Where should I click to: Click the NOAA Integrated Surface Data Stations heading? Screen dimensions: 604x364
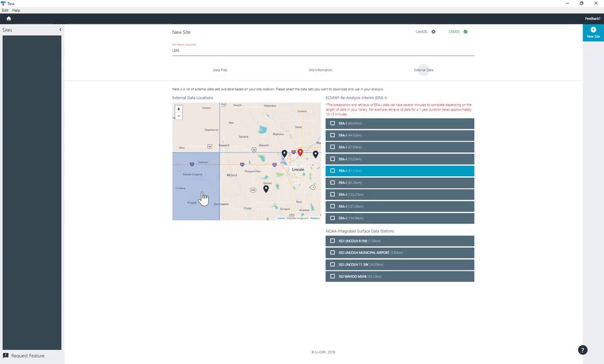pos(360,231)
